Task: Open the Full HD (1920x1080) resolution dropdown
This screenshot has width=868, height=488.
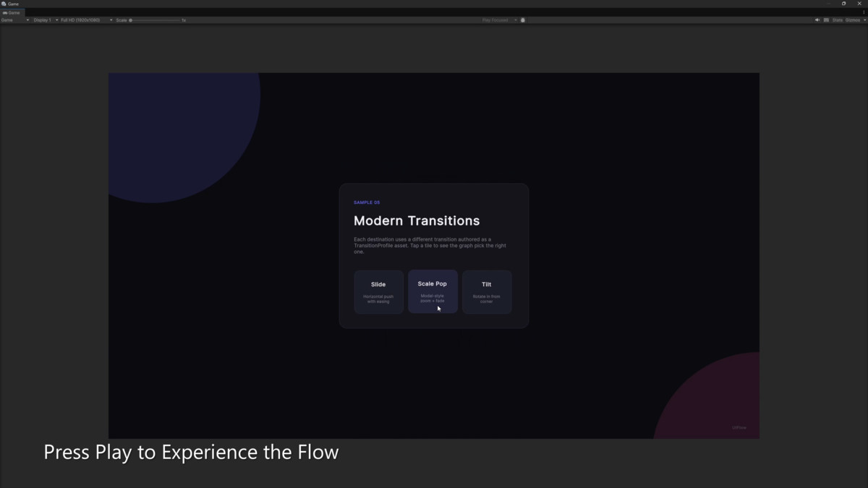Action: 86,20
